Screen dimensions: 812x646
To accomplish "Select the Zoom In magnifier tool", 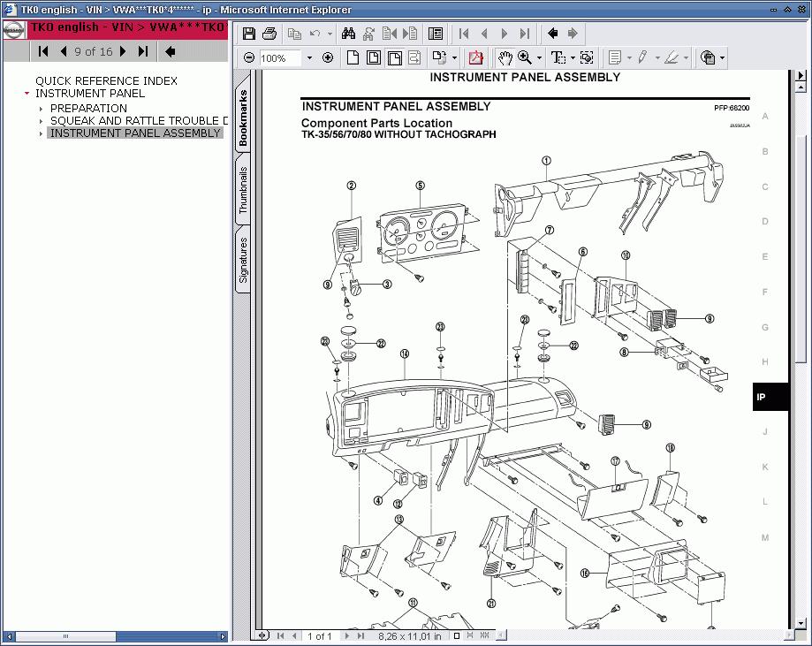I will point(525,57).
